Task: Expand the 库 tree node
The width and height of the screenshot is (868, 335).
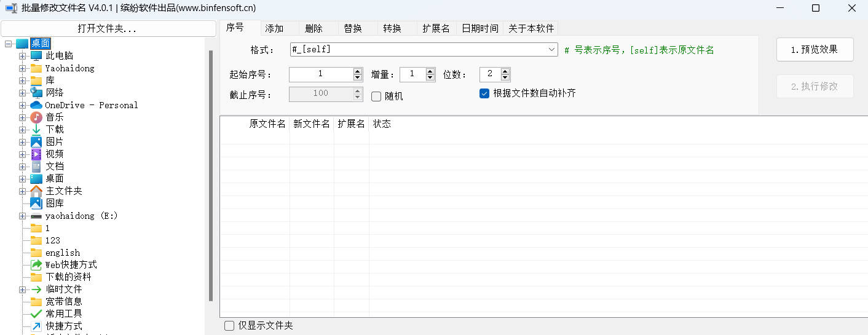Action: click(x=22, y=81)
